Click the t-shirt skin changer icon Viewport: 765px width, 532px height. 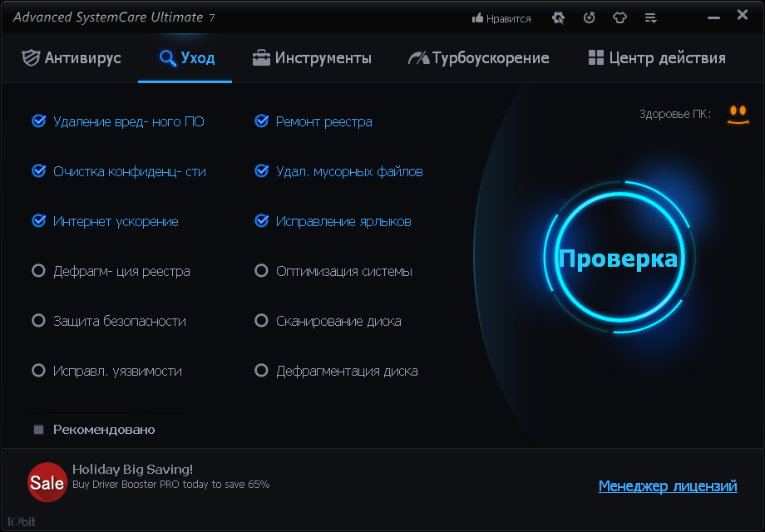coord(619,17)
